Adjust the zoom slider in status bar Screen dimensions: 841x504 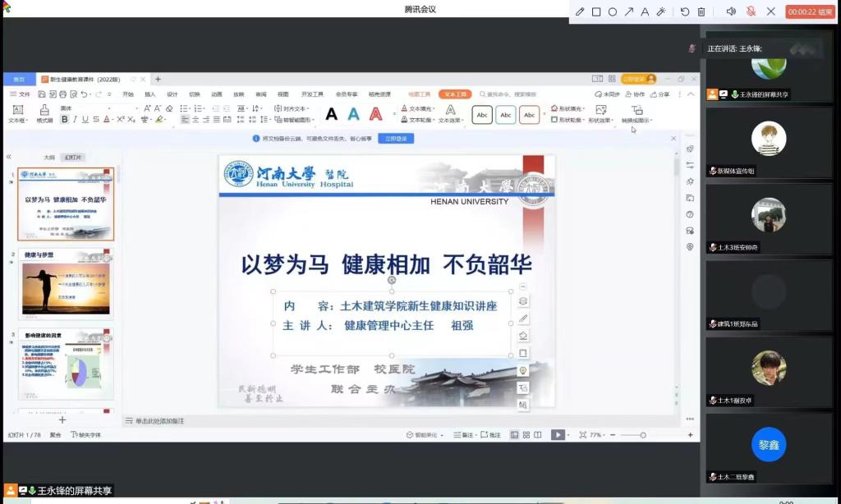(x=643, y=435)
